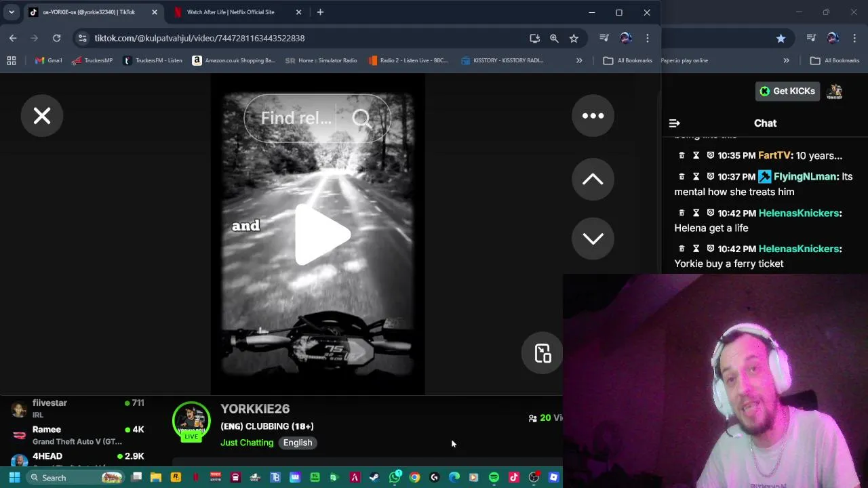Open All Bookmarks folder in back window
Image resolution: width=868 pixels, height=488 pixels.
click(835, 60)
